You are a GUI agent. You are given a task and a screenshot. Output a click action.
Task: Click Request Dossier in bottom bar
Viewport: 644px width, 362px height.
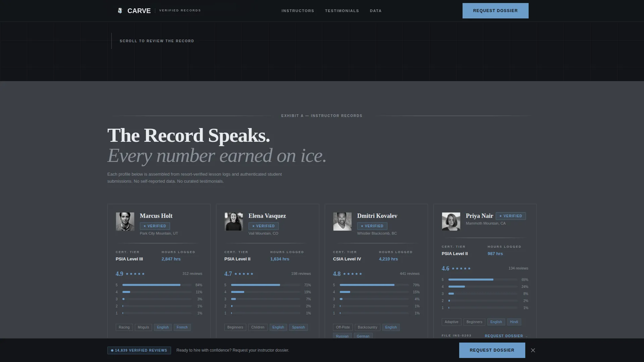click(x=492, y=350)
